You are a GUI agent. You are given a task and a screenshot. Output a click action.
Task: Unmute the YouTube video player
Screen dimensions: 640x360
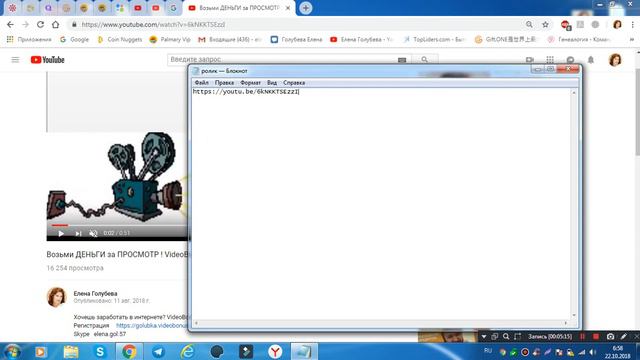pos(93,233)
